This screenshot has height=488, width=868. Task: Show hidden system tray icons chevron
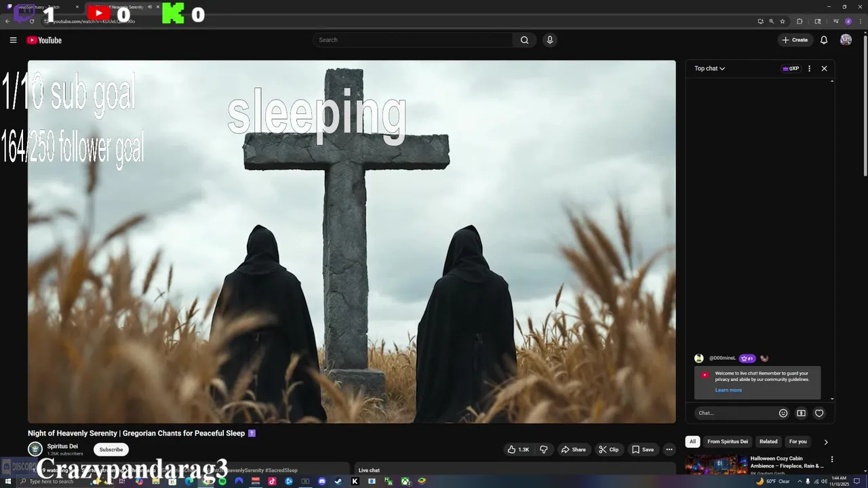(x=800, y=481)
